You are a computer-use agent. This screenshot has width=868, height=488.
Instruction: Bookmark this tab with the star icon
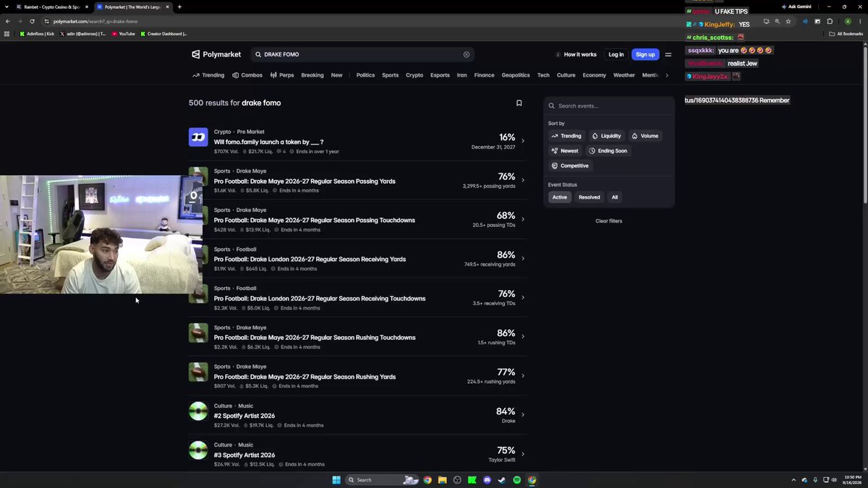coord(788,21)
